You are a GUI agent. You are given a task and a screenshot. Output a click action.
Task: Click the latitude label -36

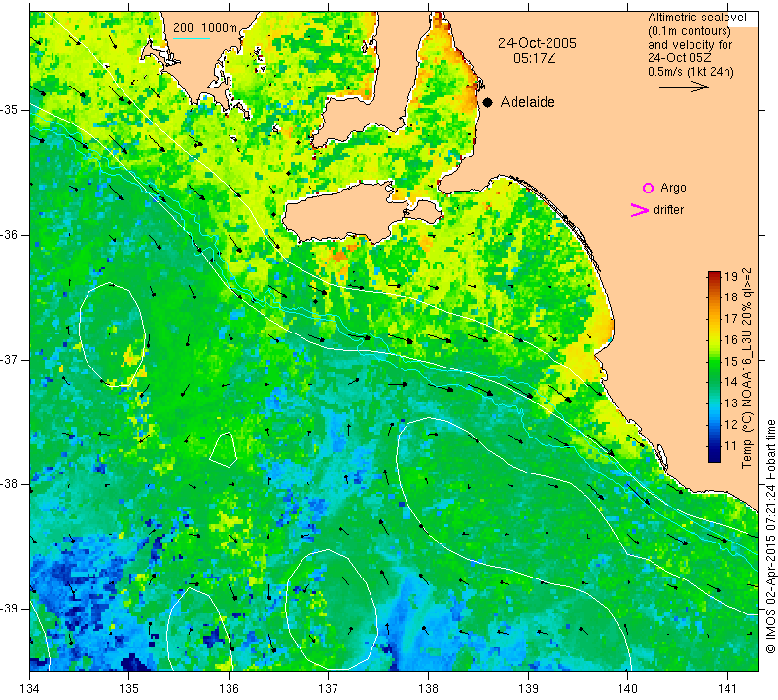pos(9,235)
